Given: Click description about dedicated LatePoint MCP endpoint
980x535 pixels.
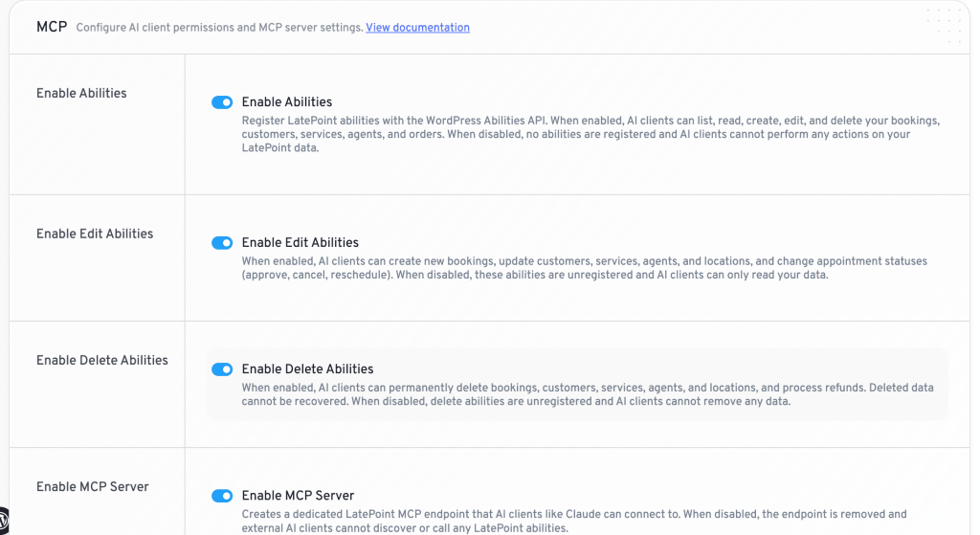Looking at the screenshot, I should (x=574, y=522).
